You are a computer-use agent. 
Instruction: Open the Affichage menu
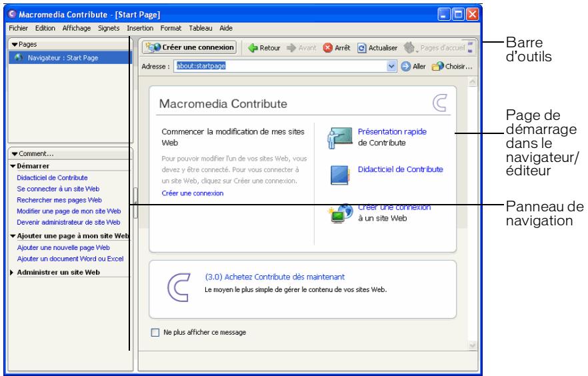click(x=77, y=28)
